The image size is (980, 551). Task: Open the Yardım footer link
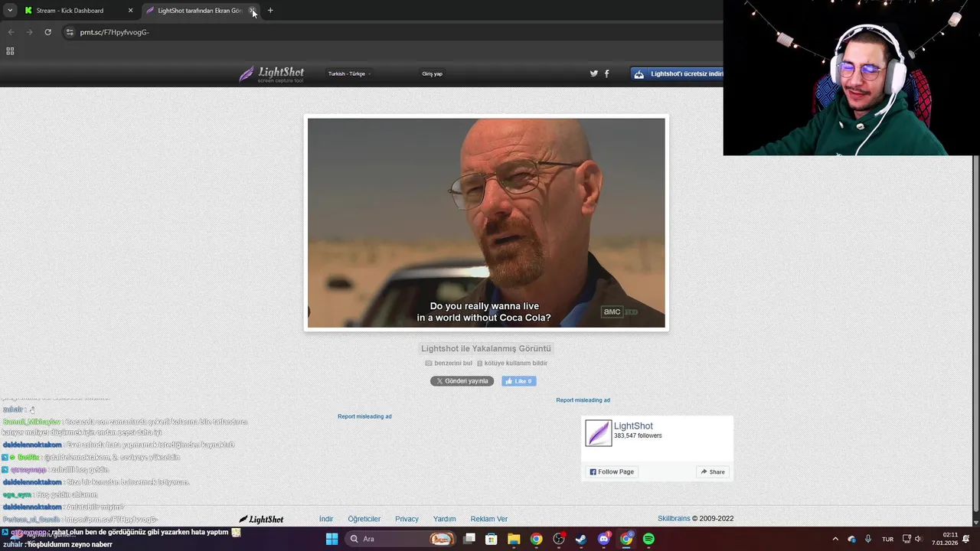(444, 519)
